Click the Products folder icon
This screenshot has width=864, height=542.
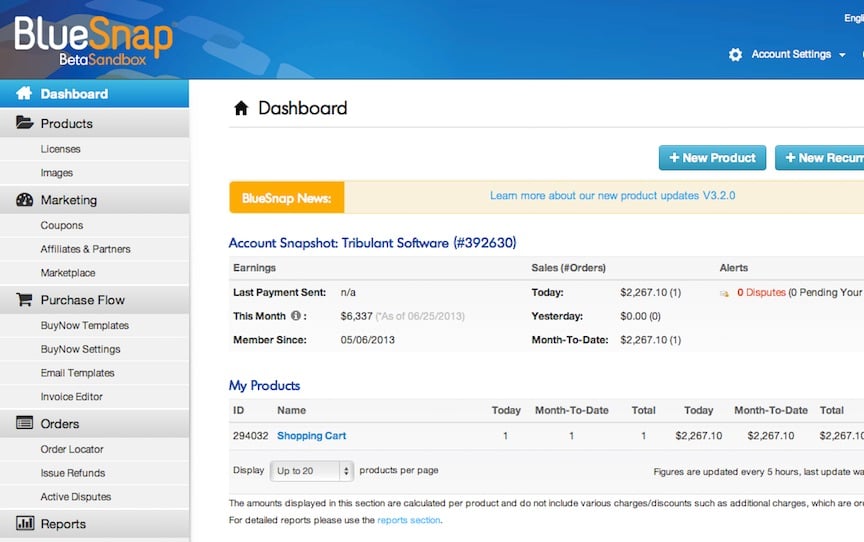(24, 122)
